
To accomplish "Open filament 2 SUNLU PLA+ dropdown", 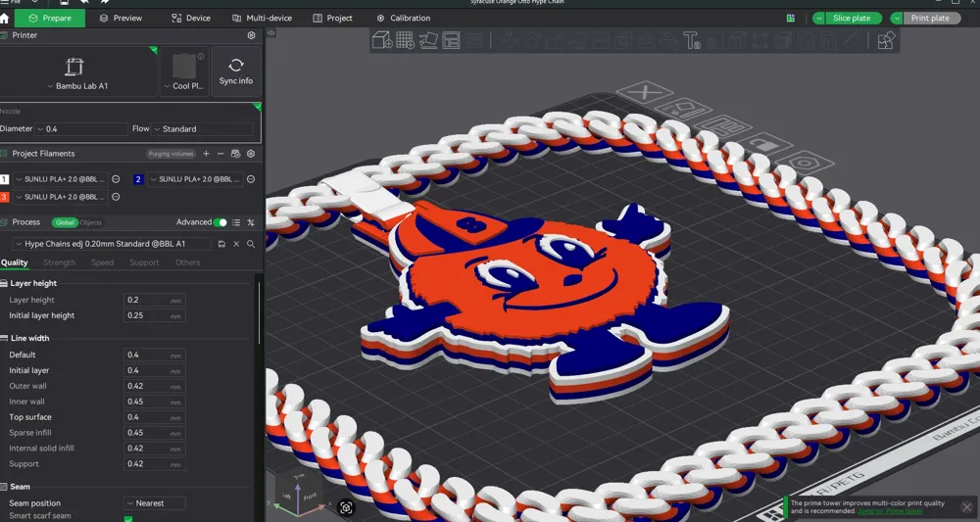I will (x=195, y=179).
